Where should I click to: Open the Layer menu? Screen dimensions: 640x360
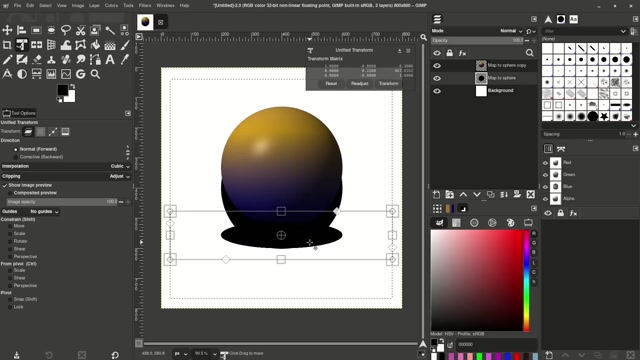(x=94, y=6)
